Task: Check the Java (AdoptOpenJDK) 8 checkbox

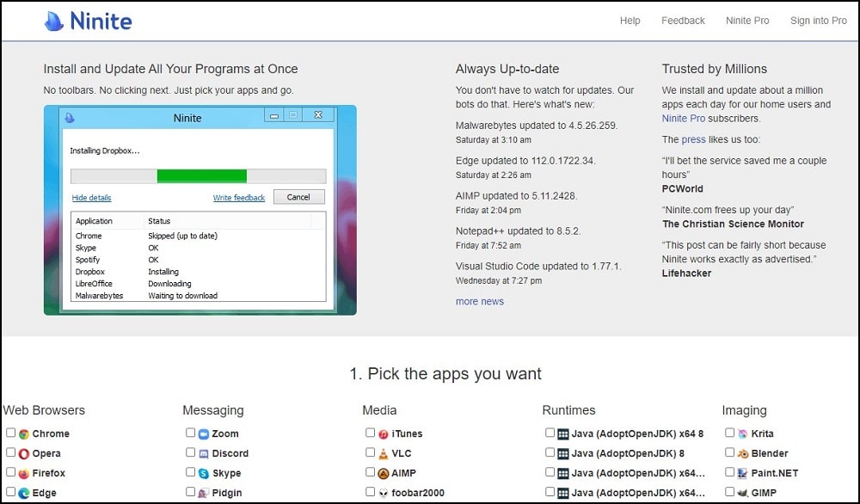Action: [550, 452]
